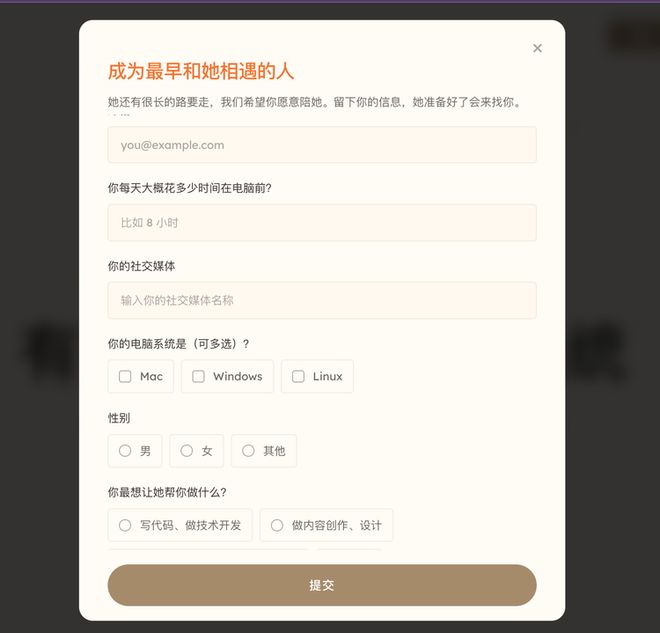Submit the form with 提交 button
Image resolution: width=660 pixels, height=633 pixels.
coord(322,585)
